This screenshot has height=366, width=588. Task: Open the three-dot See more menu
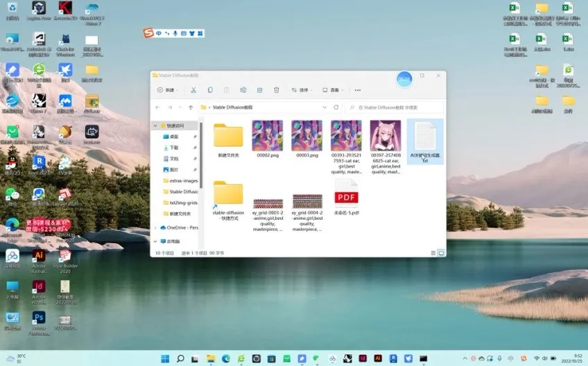tap(358, 90)
